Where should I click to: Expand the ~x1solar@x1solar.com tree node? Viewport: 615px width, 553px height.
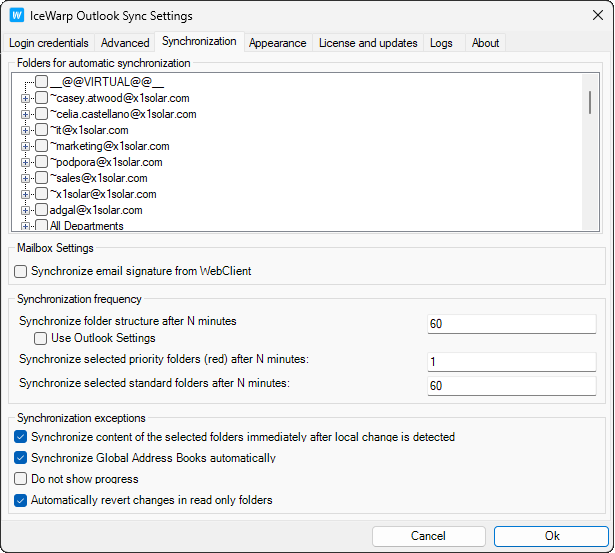point(25,194)
